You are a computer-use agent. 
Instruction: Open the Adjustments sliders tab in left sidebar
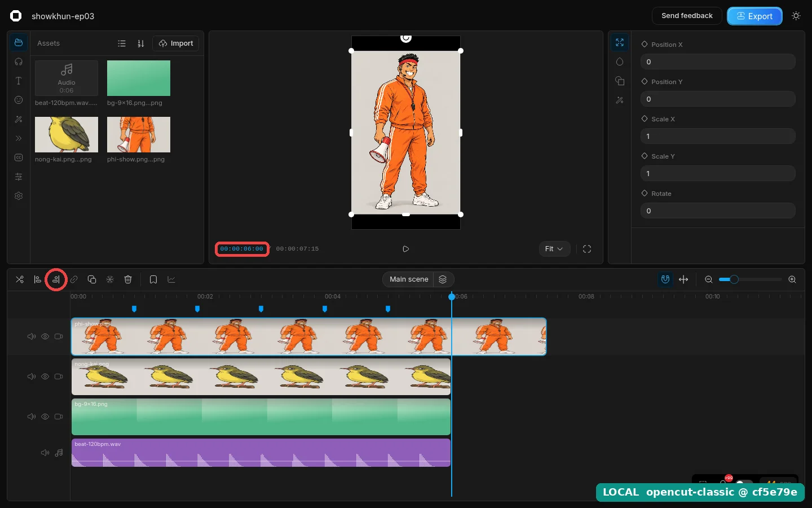click(19, 177)
